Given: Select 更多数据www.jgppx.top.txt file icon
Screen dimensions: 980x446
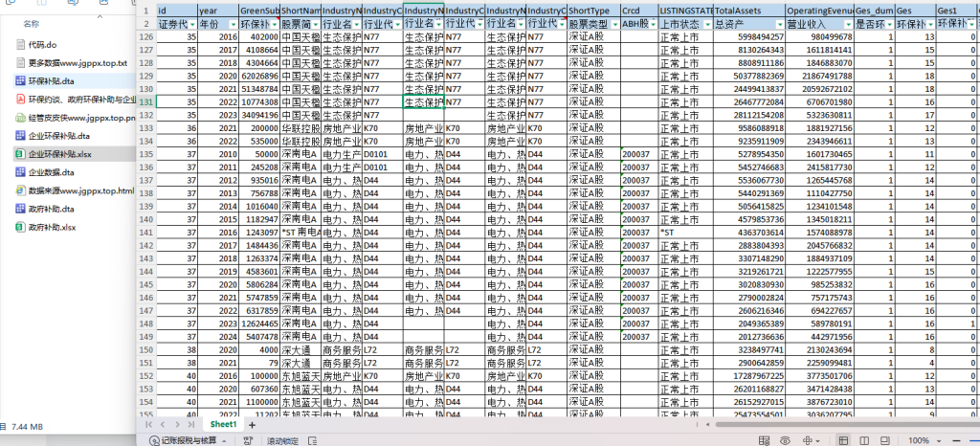Looking at the screenshot, I should (21, 63).
